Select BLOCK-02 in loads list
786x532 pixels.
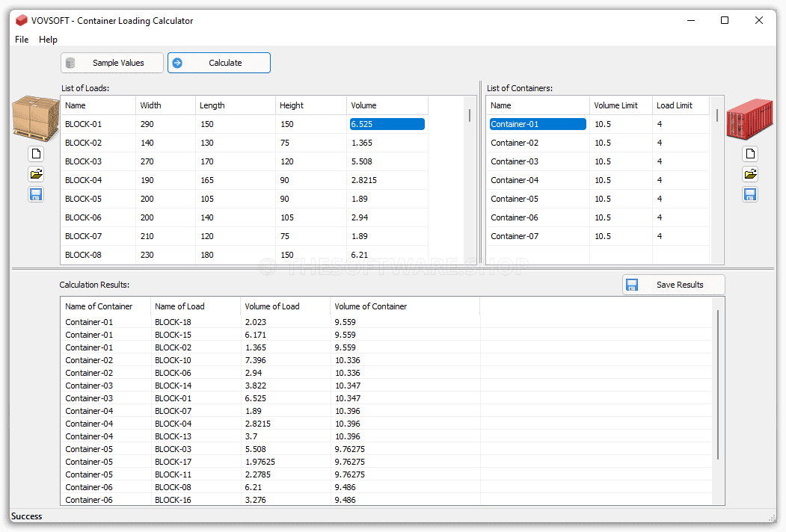[83, 143]
